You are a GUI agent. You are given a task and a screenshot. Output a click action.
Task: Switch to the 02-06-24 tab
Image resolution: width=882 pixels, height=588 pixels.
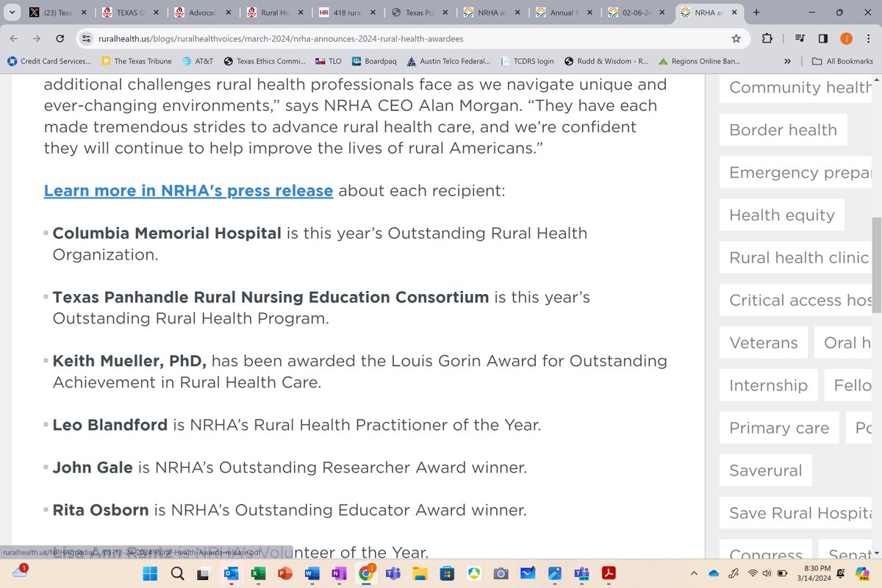634,12
